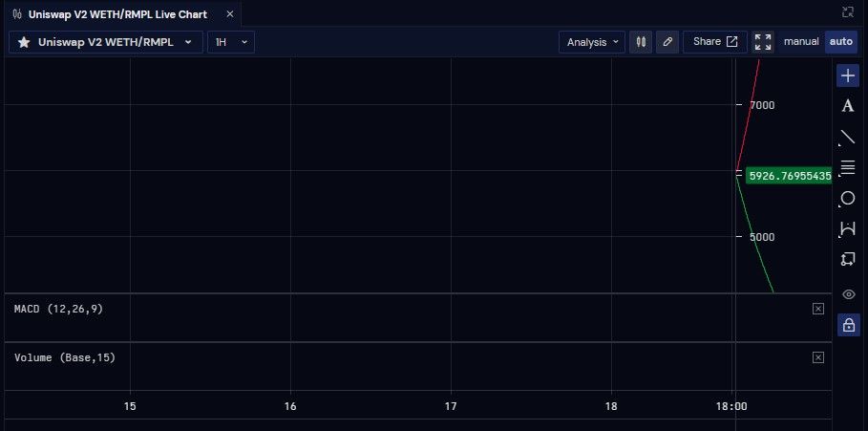The height and width of the screenshot is (431, 868).
Task: Select the rectangle transform drawing tool
Action: click(x=848, y=259)
